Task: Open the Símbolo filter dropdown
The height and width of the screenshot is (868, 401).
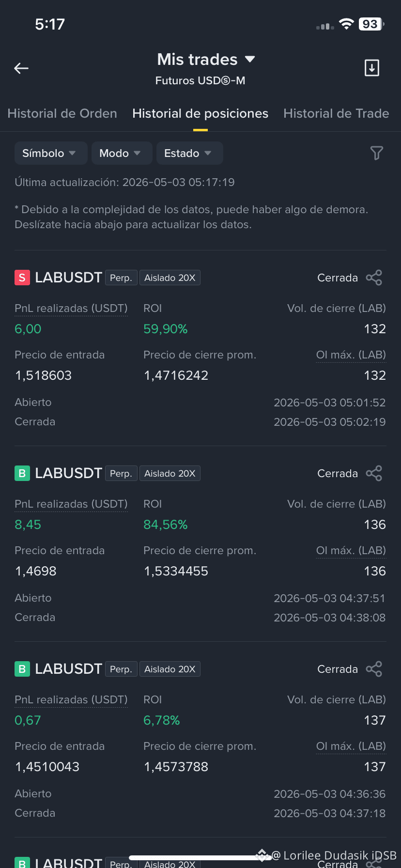Action: tap(51, 153)
